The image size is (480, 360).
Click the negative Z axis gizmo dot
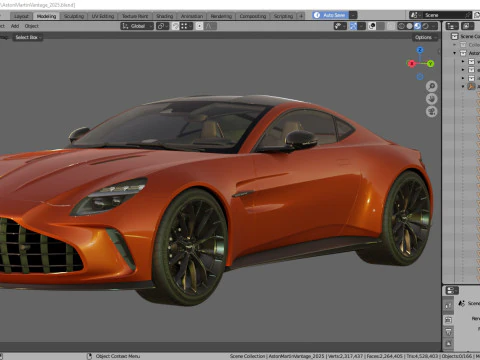tap(420, 77)
